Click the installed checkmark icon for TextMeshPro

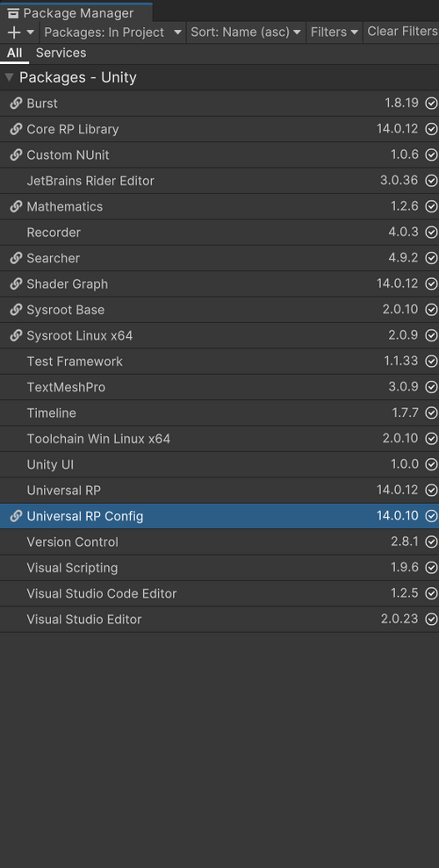tap(431, 388)
